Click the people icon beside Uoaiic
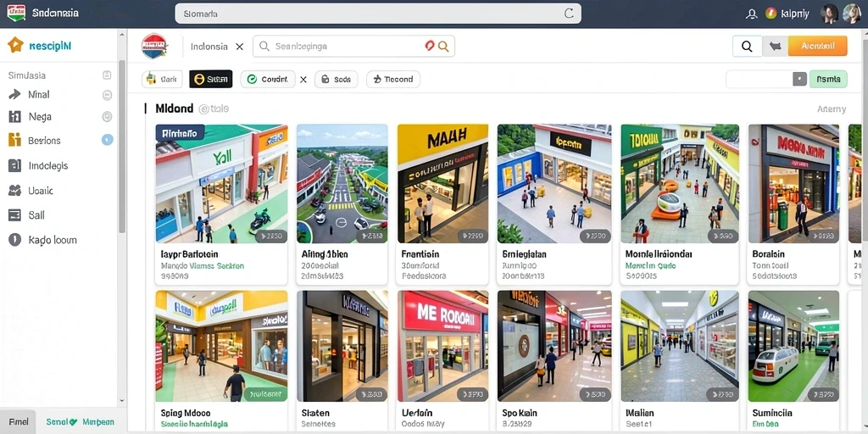The image size is (868, 434). [14, 191]
